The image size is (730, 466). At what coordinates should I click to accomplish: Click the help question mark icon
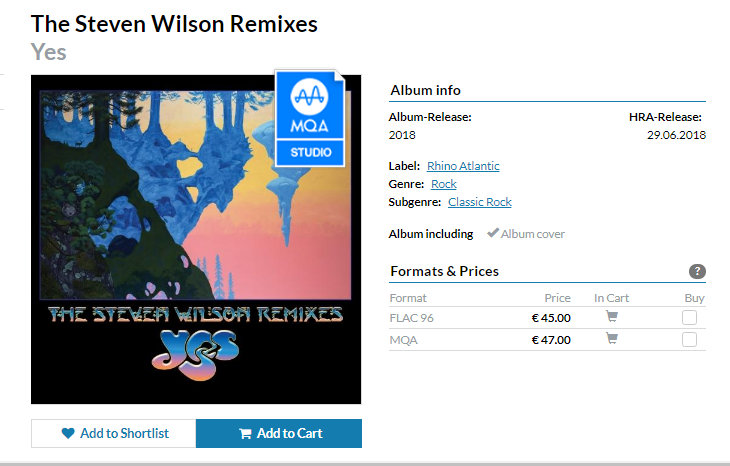697,271
